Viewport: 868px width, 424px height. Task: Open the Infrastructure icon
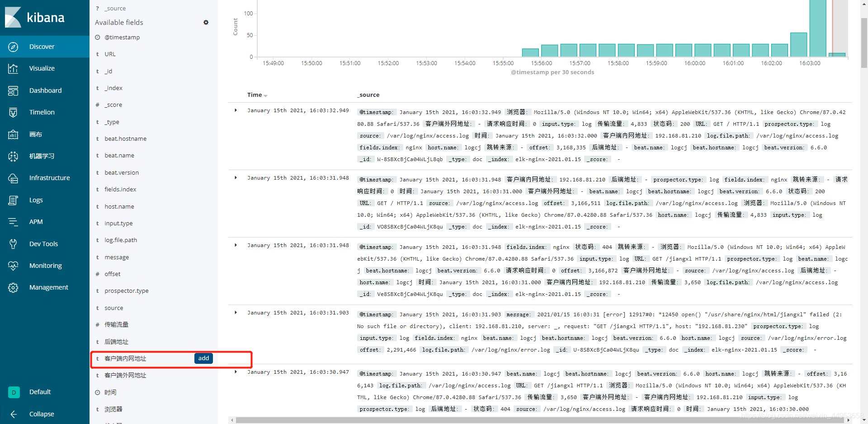click(x=13, y=178)
